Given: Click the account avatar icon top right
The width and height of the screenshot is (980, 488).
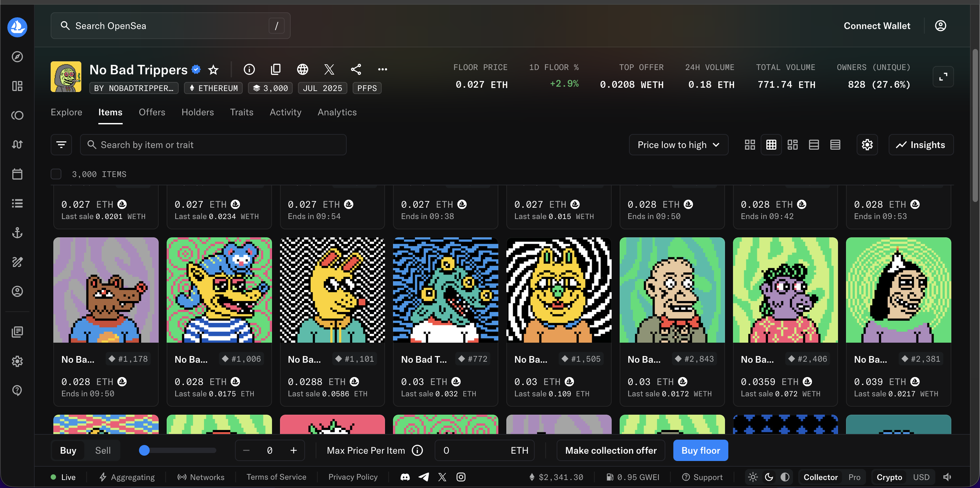Looking at the screenshot, I should [x=940, y=25].
